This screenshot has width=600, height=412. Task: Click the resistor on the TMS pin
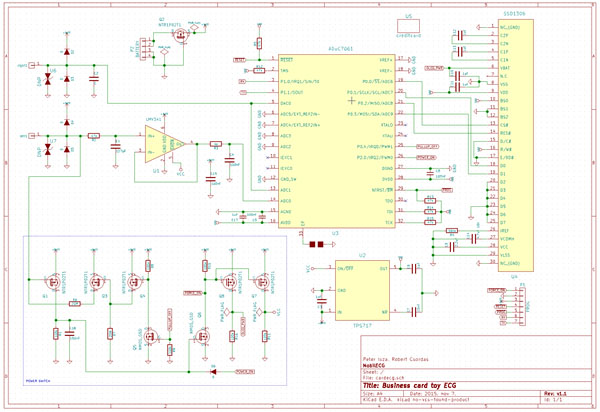[259, 70]
